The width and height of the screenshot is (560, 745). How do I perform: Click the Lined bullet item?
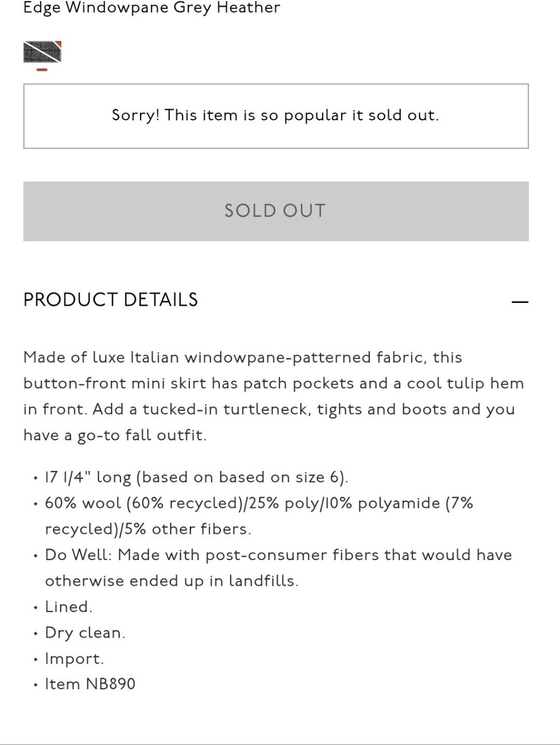[x=68, y=607]
